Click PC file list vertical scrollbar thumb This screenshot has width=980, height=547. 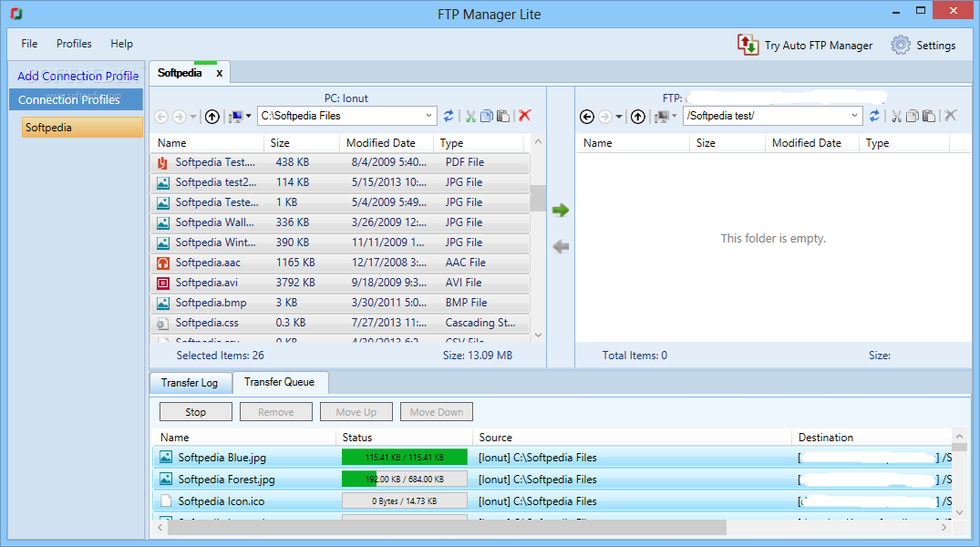click(x=538, y=199)
